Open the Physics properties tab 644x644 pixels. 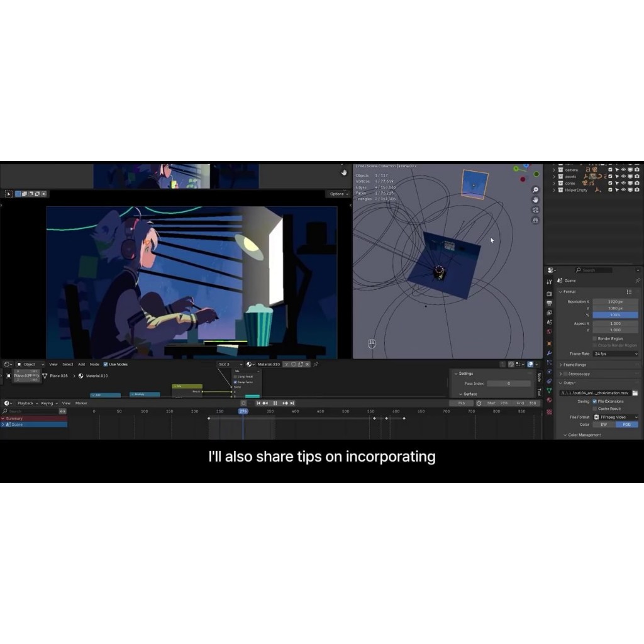(550, 372)
